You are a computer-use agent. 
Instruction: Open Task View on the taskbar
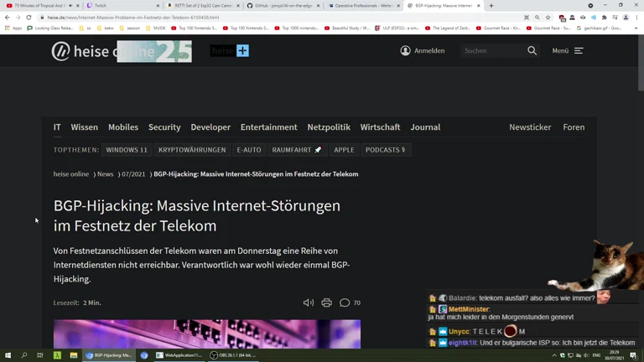point(40,355)
